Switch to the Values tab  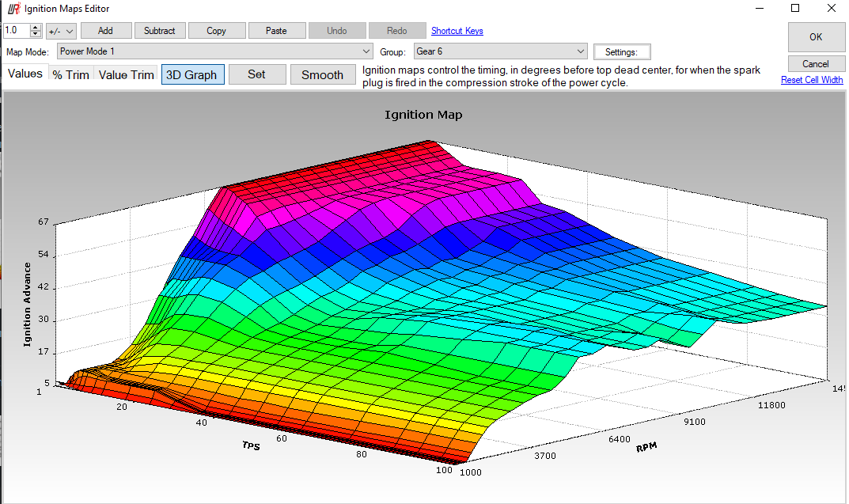point(25,74)
